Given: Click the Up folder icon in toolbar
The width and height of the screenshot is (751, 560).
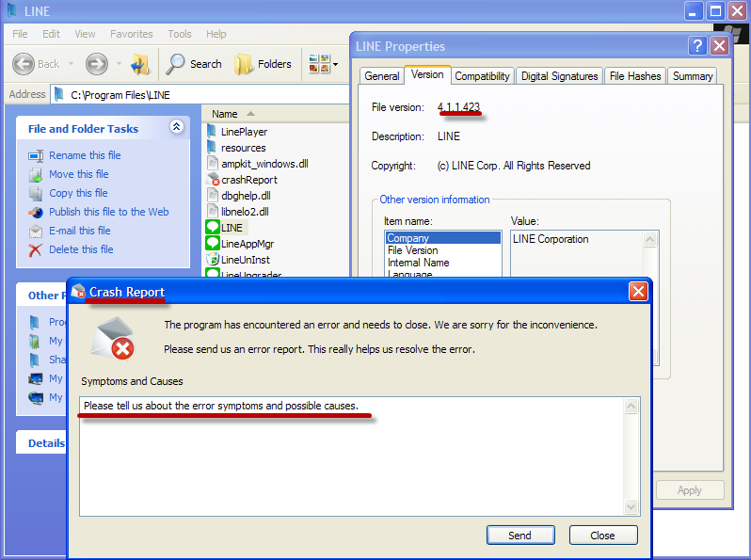Looking at the screenshot, I should [140, 64].
